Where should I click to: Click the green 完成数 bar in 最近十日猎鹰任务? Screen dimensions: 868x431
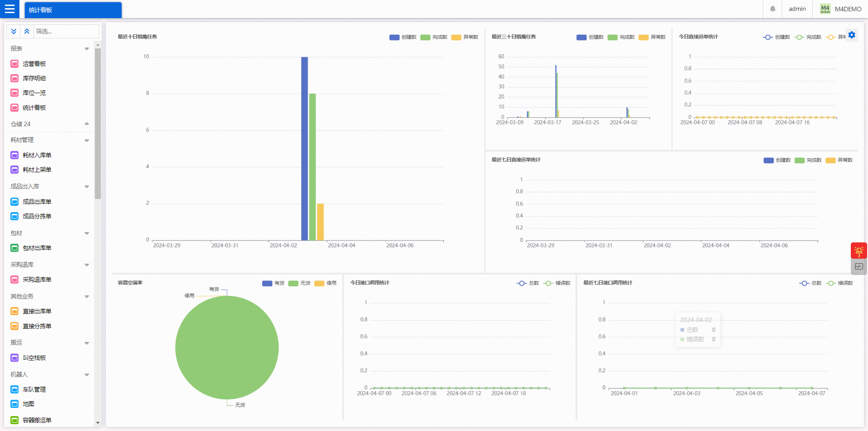pyautogui.click(x=312, y=167)
